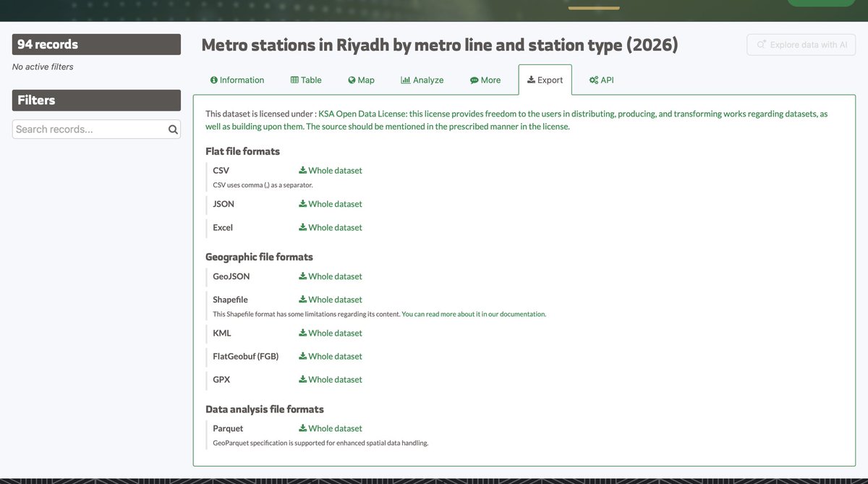Select the Export tab
The height and width of the screenshot is (484, 868).
[545, 80]
